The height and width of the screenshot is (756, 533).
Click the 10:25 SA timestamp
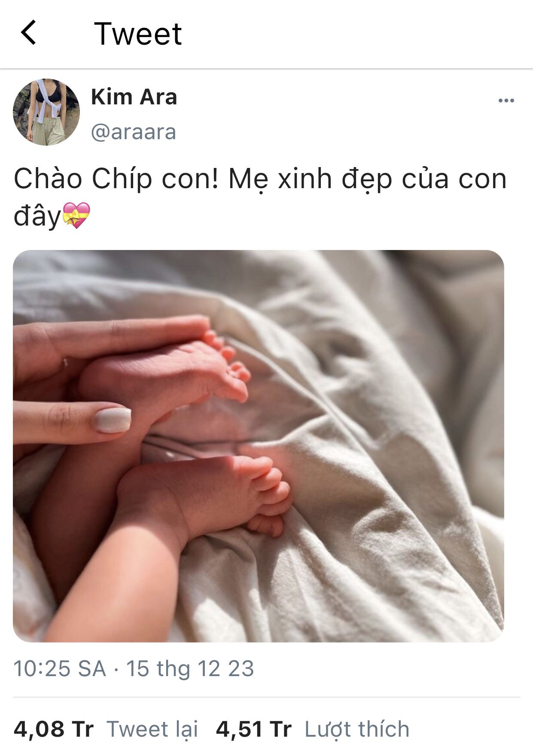pyautogui.click(x=60, y=669)
